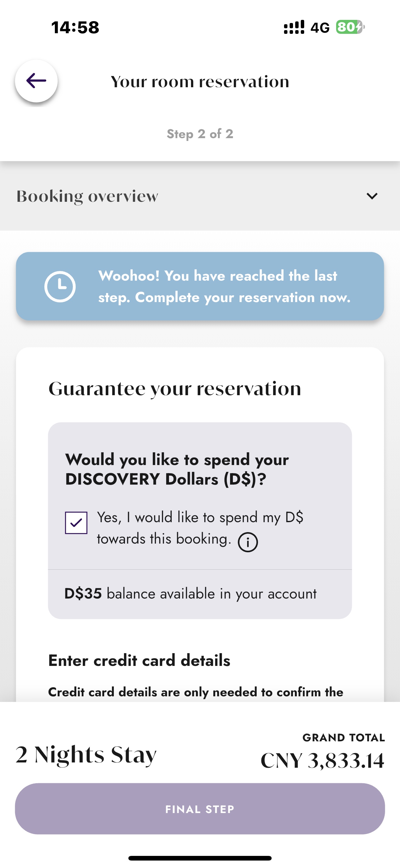This screenshot has width=400, height=868.
Task: Open the Booking overview section header
Action: click(200, 196)
